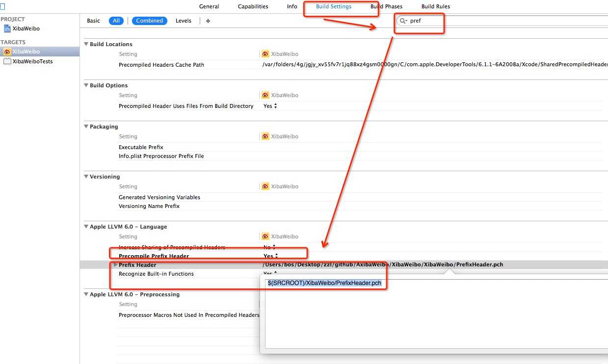Switch to the Build Rules tab
This screenshot has height=364, width=608.
[x=436, y=6]
